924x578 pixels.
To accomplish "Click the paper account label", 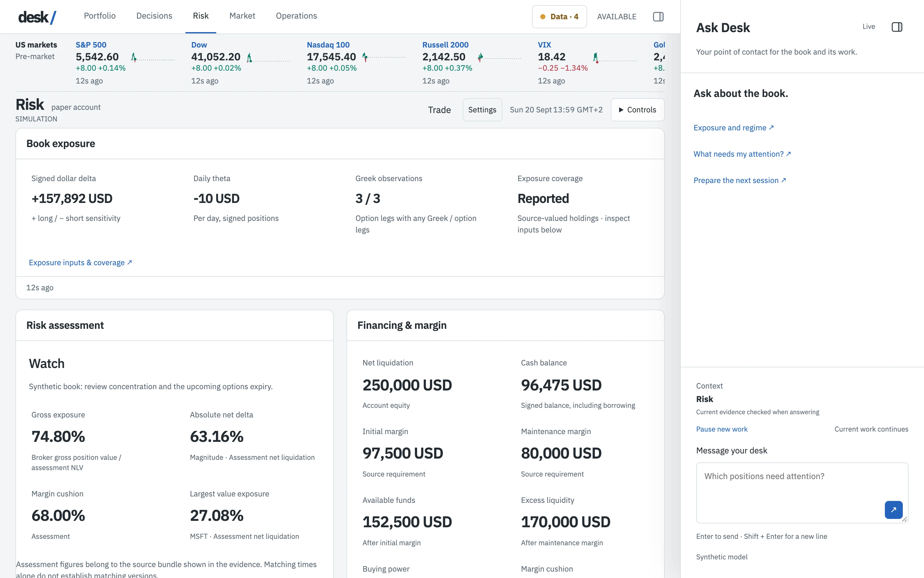I will click(76, 108).
